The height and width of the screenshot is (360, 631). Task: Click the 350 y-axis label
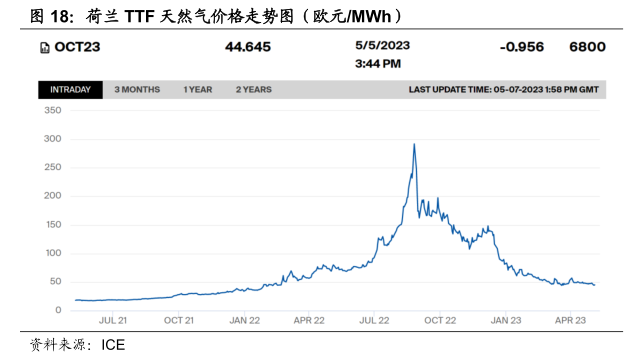pos(53,110)
